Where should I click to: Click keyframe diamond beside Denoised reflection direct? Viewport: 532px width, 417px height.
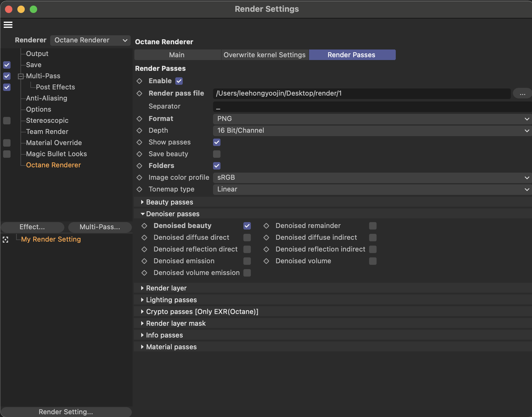pos(144,249)
